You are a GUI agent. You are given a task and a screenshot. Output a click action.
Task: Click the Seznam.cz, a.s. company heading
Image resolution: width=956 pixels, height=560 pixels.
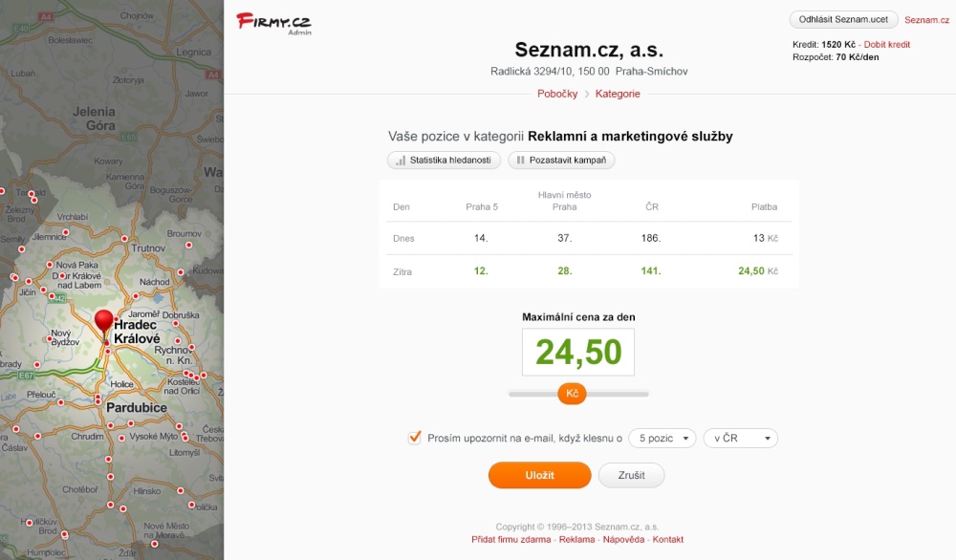pyautogui.click(x=589, y=50)
